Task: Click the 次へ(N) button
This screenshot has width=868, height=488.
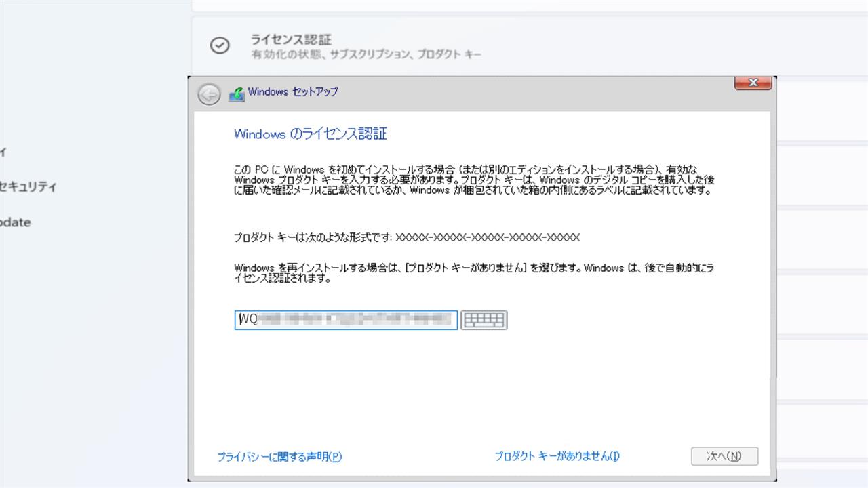Action: [724, 456]
